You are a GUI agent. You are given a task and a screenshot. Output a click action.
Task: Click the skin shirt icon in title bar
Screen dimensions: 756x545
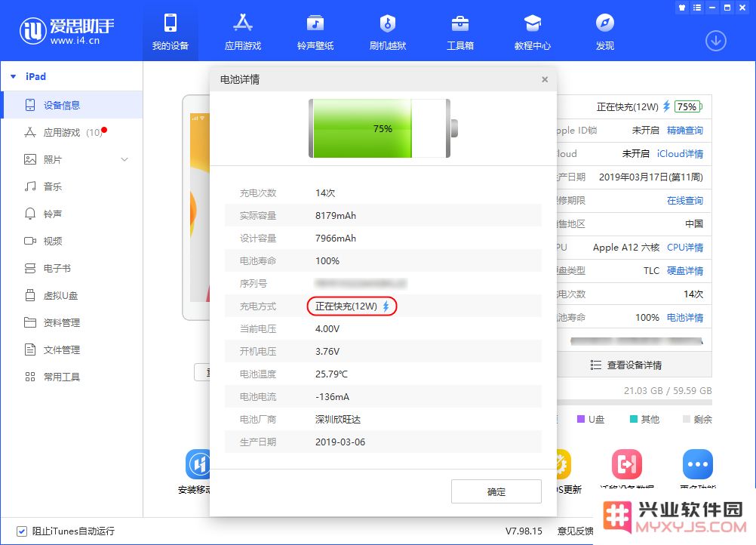tap(682, 8)
